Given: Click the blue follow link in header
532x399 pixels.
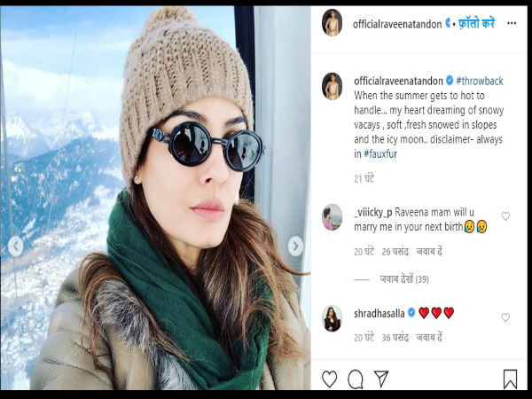Looking at the screenshot, I should point(476,23).
